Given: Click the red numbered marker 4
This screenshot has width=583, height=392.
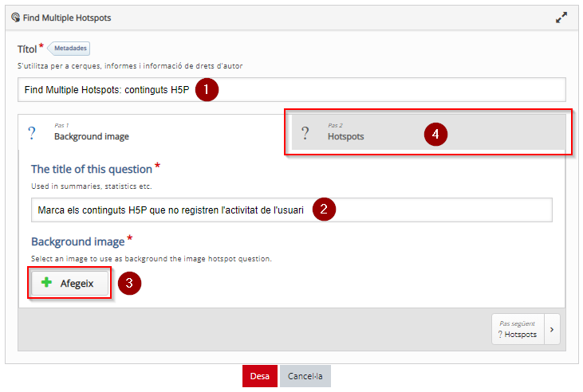Looking at the screenshot, I should point(435,134).
